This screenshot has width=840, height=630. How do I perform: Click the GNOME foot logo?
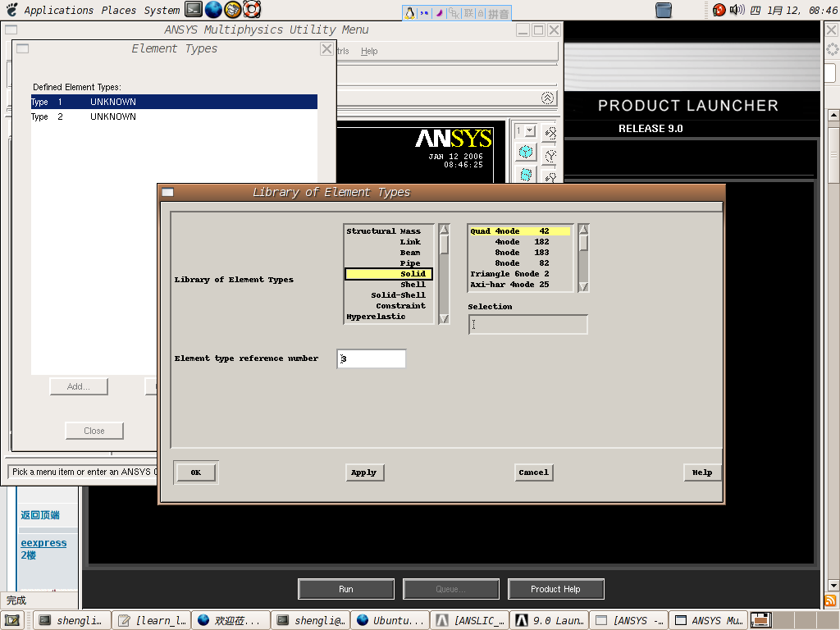[11, 10]
